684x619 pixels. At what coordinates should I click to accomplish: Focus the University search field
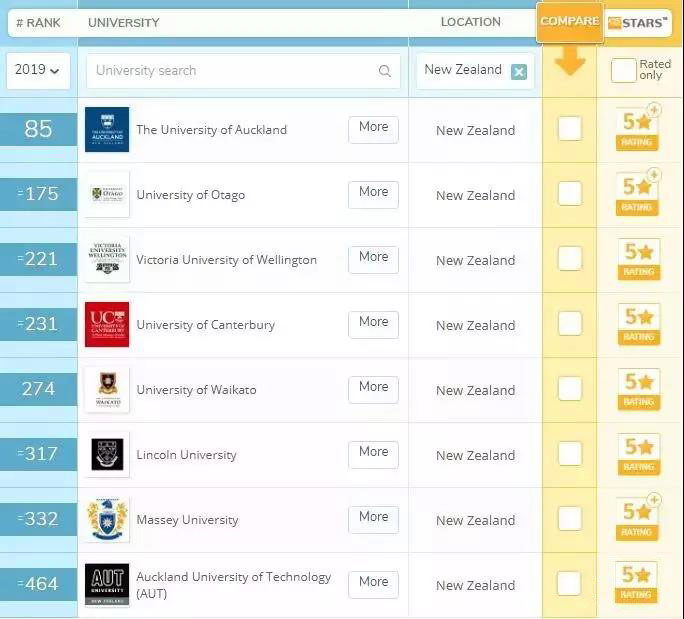(x=243, y=71)
